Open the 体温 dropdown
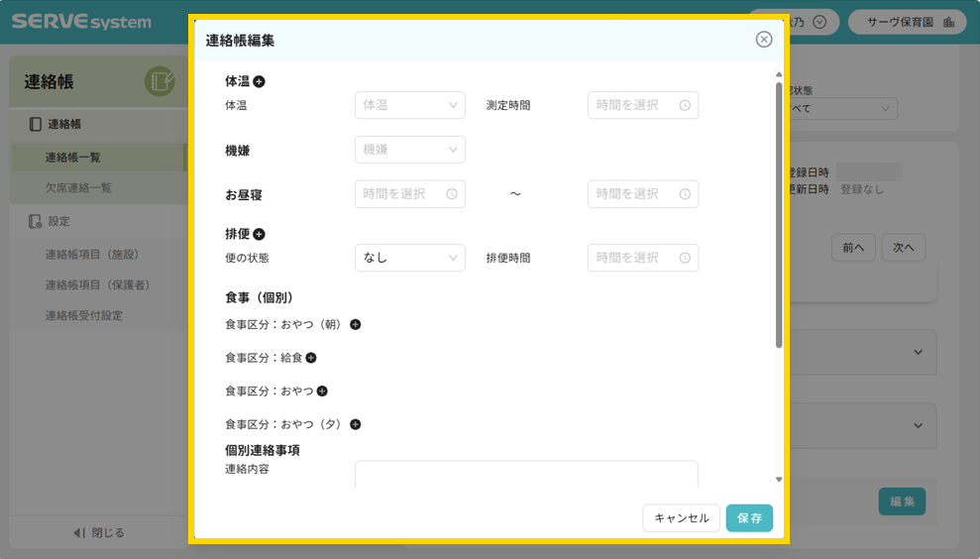The image size is (980, 559). (x=409, y=105)
